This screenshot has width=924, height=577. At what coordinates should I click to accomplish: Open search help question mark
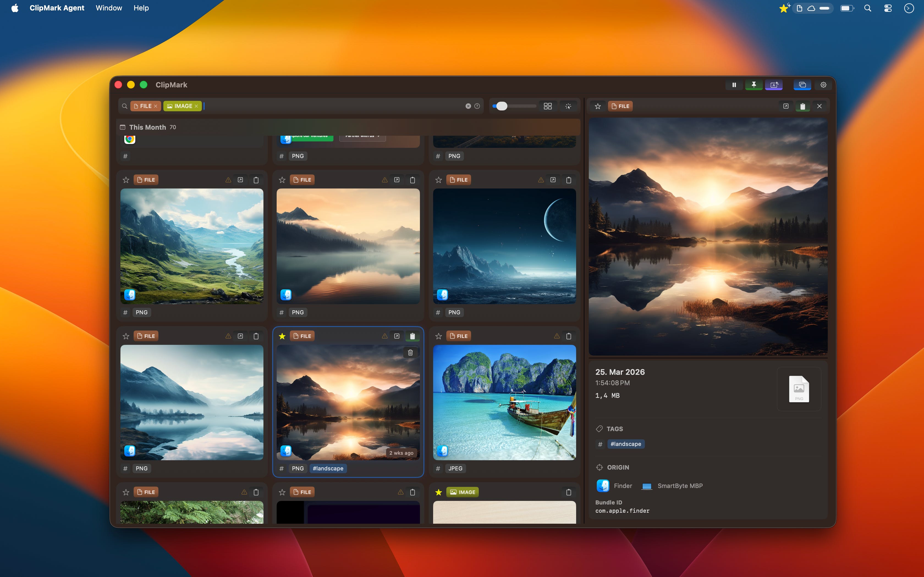(x=477, y=106)
